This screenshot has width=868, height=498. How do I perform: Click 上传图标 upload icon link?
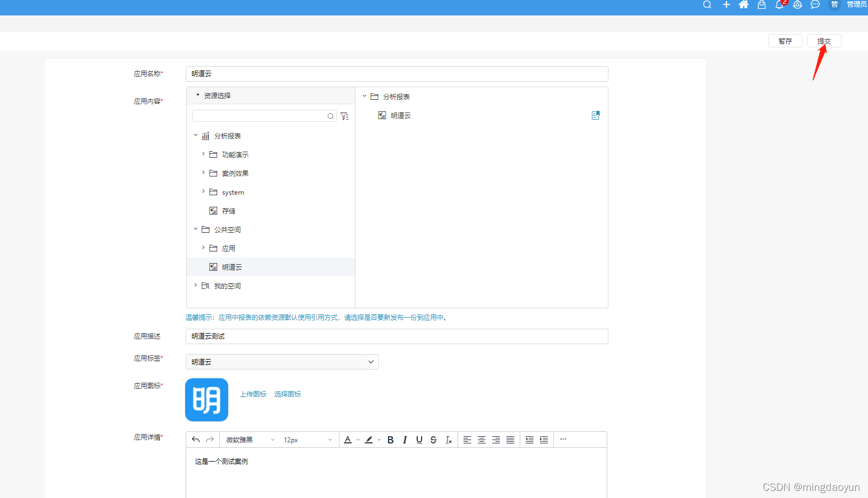(253, 394)
